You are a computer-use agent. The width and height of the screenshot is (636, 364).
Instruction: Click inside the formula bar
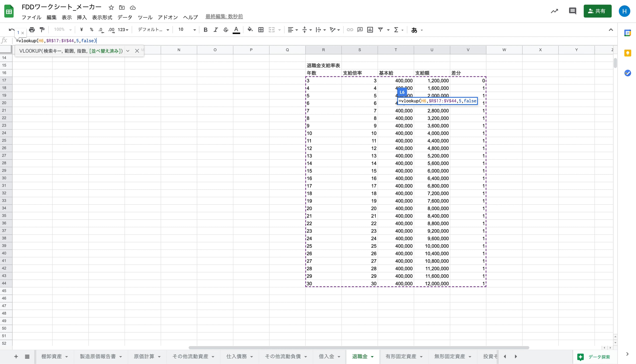177,40
